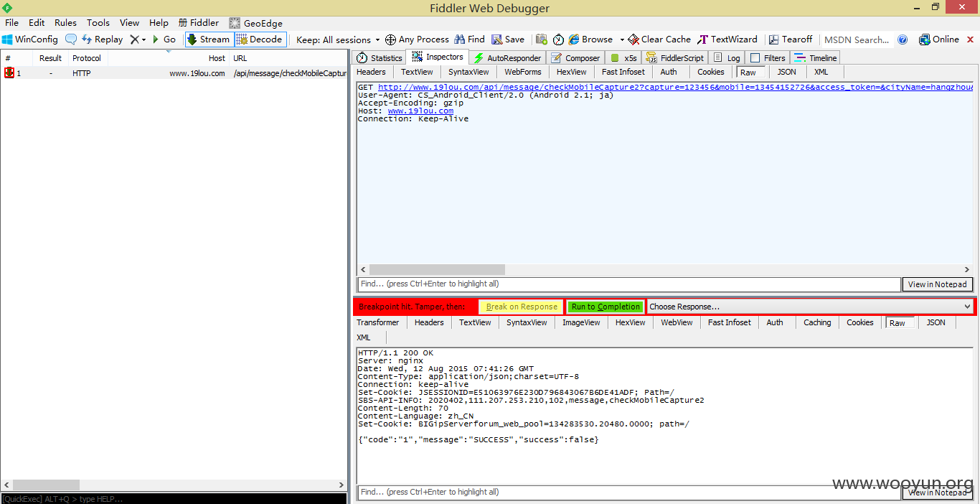Switch to Composer tab

point(575,58)
